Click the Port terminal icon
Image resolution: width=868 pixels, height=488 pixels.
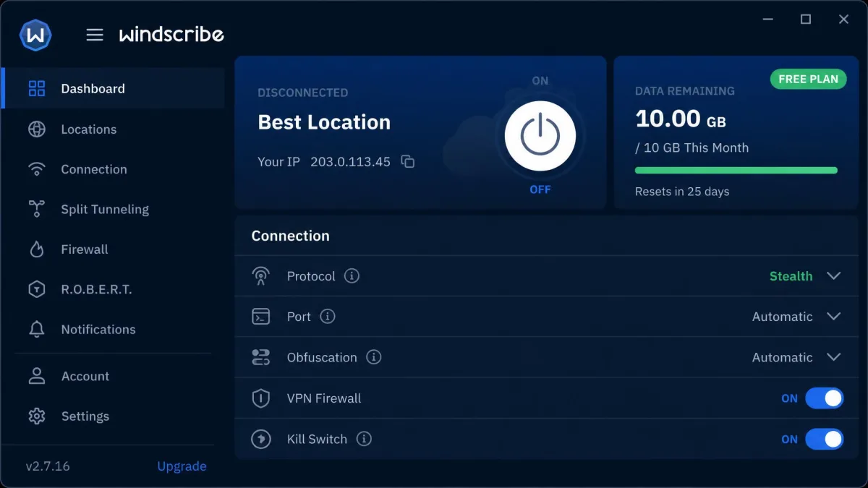[260, 317]
